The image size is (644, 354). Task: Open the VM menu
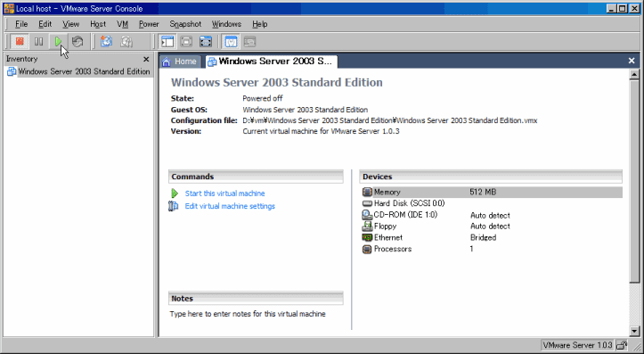point(122,24)
